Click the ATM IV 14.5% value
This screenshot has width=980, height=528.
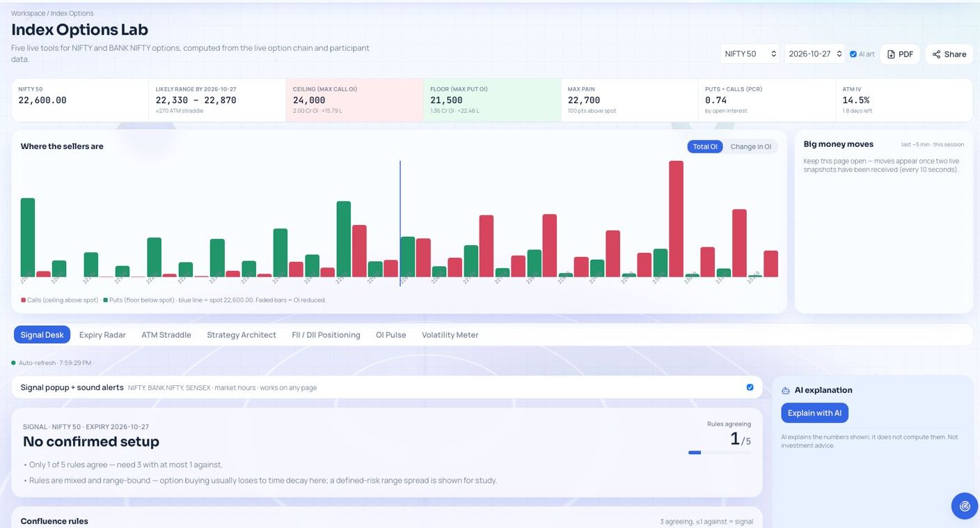coord(855,100)
